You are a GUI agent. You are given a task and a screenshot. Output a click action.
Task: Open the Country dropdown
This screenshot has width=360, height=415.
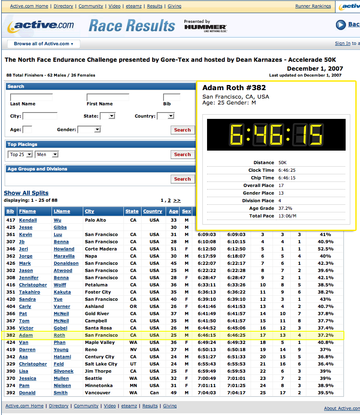[166, 116]
